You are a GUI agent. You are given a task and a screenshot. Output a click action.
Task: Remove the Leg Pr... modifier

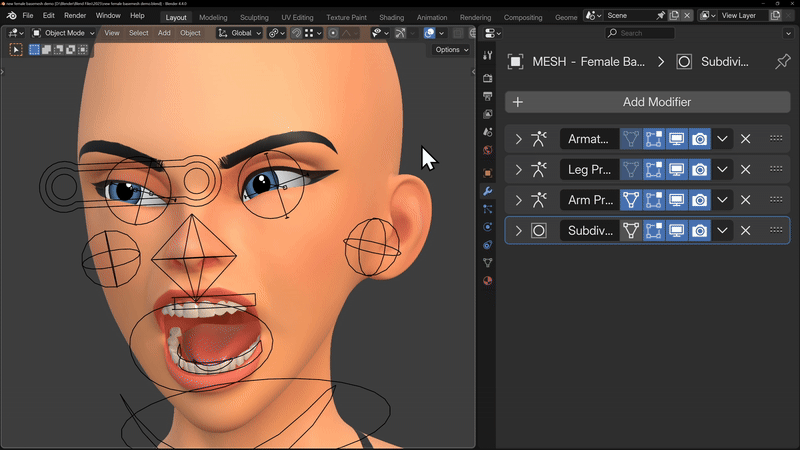(745, 169)
